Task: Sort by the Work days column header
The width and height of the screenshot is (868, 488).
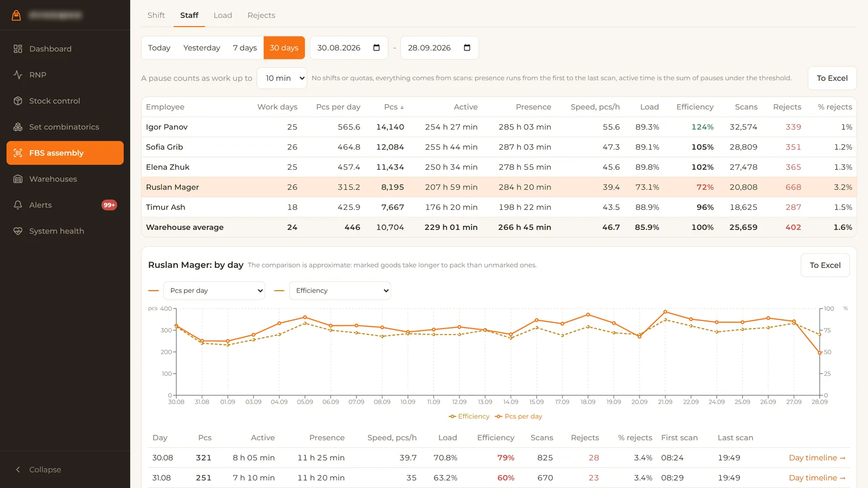Action: click(x=277, y=107)
